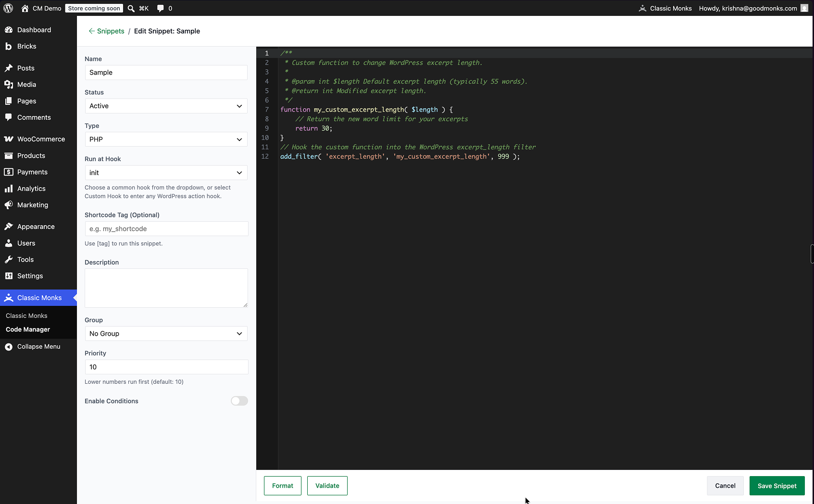Click the Analytics bar chart icon
This screenshot has width=814, height=504.
[x=9, y=189]
